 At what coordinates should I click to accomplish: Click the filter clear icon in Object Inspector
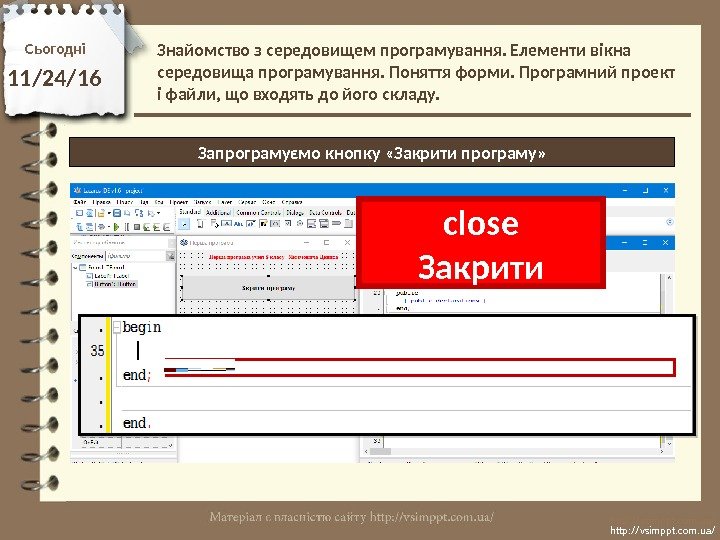[170, 256]
